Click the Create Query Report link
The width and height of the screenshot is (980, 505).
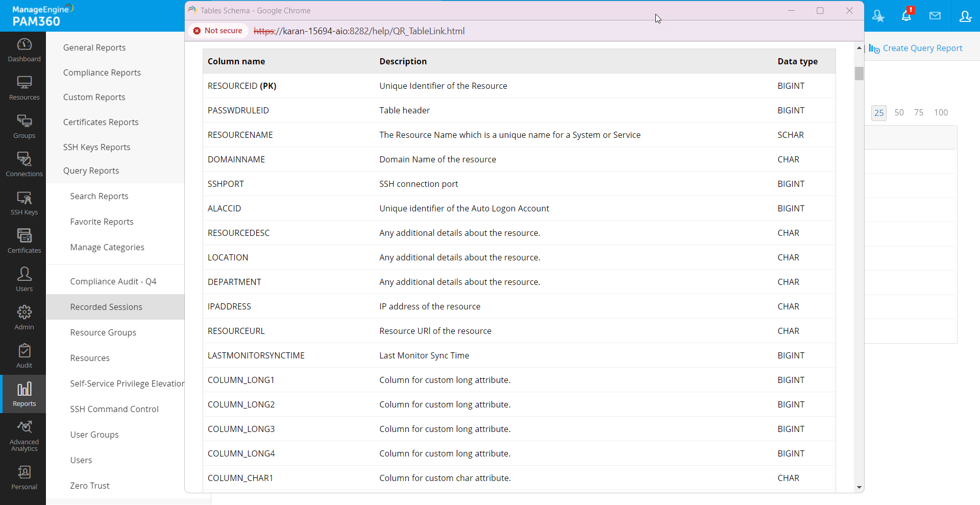[922, 47]
